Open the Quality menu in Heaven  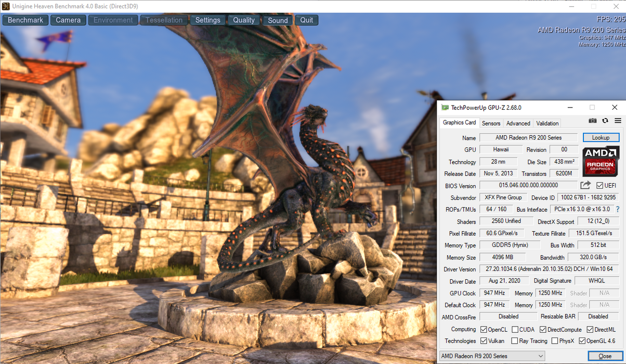pyautogui.click(x=244, y=20)
